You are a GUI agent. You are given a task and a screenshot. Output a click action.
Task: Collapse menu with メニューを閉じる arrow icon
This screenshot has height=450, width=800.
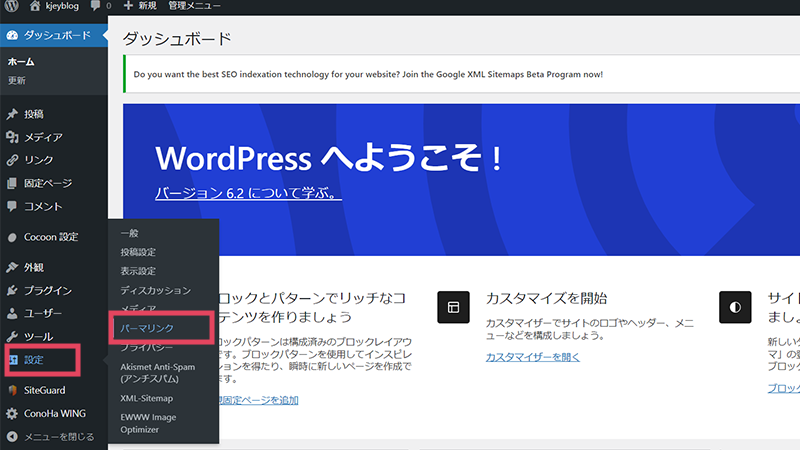pos(12,437)
